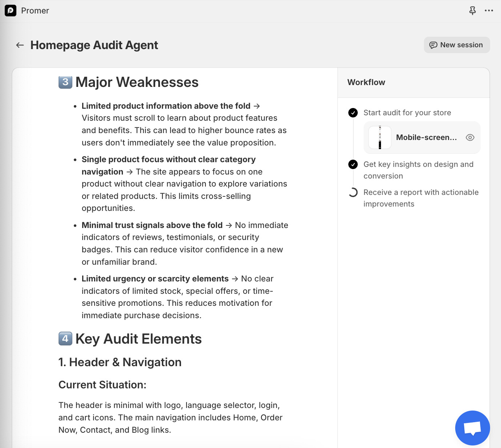Viewport: 501px width, 448px height.
Task: Open the chat support bubble
Action: [x=473, y=428]
